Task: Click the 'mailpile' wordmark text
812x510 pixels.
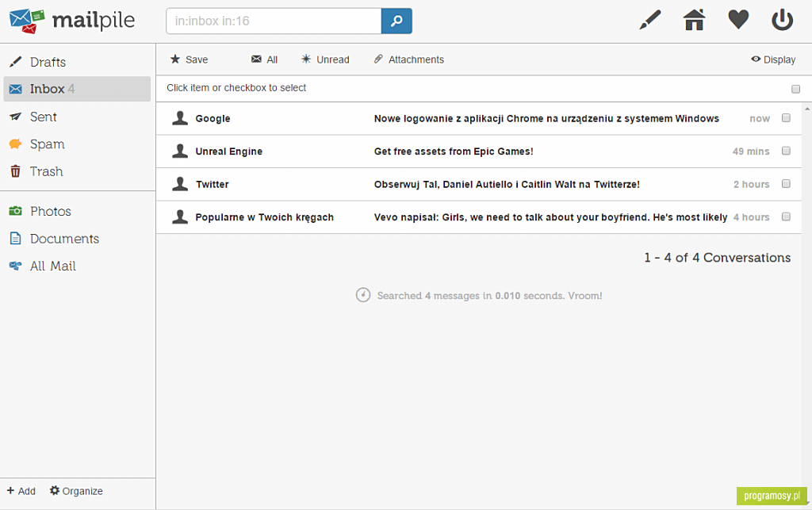Action: click(94, 21)
